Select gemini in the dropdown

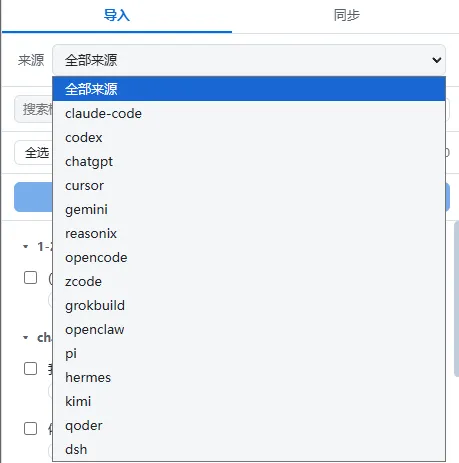(x=249, y=209)
